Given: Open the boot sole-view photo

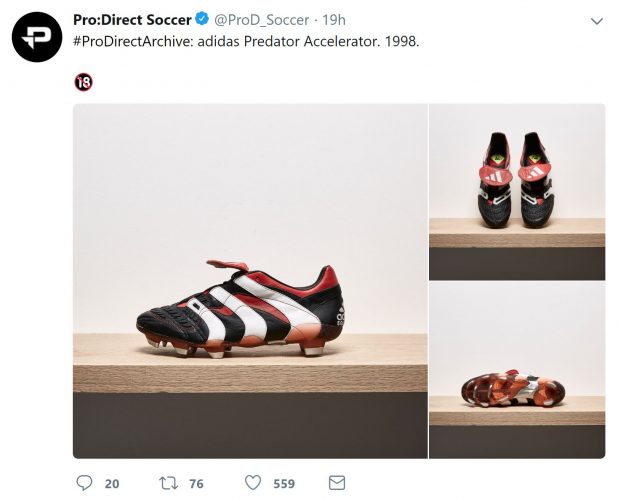Looking at the screenshot, I should tap(517, 370).
